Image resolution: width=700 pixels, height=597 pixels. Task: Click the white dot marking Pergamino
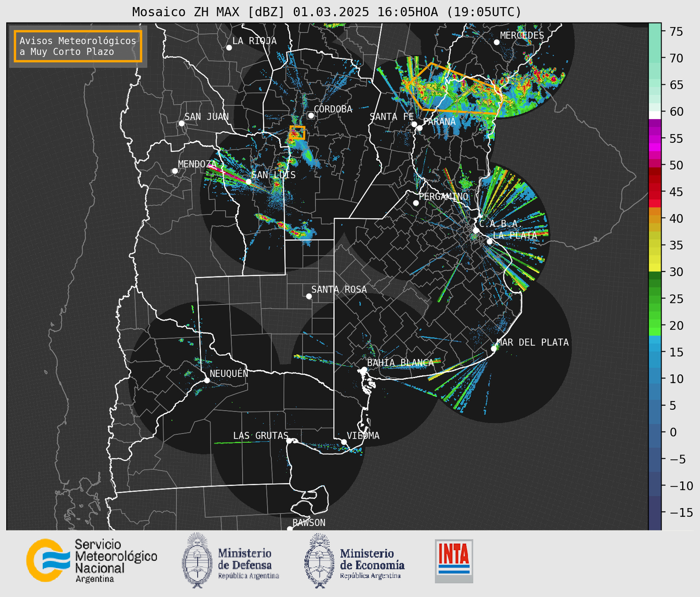click(x=416, y=203)
